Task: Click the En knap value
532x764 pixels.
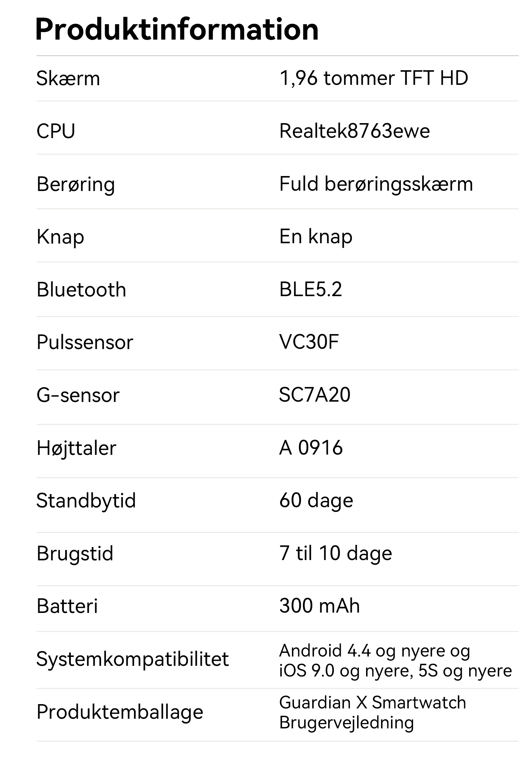Action: point(316,237)
